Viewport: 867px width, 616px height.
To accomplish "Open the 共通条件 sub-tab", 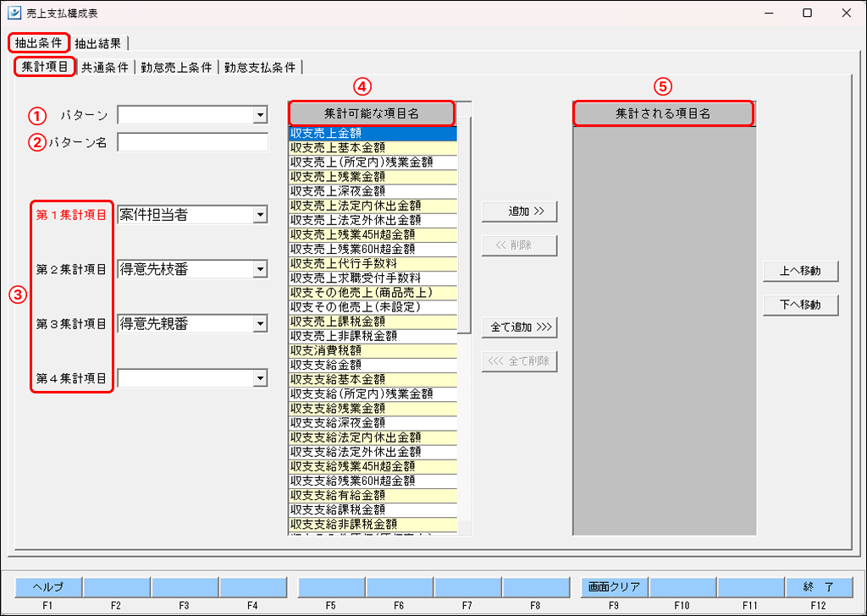I will point(105,68).
